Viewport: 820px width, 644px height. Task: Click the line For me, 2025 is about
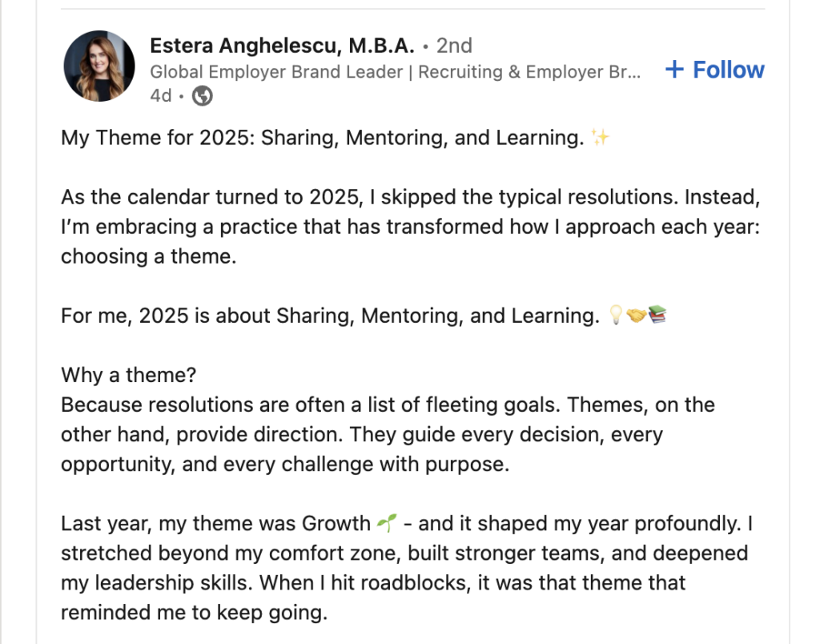[x=364, y=316]
